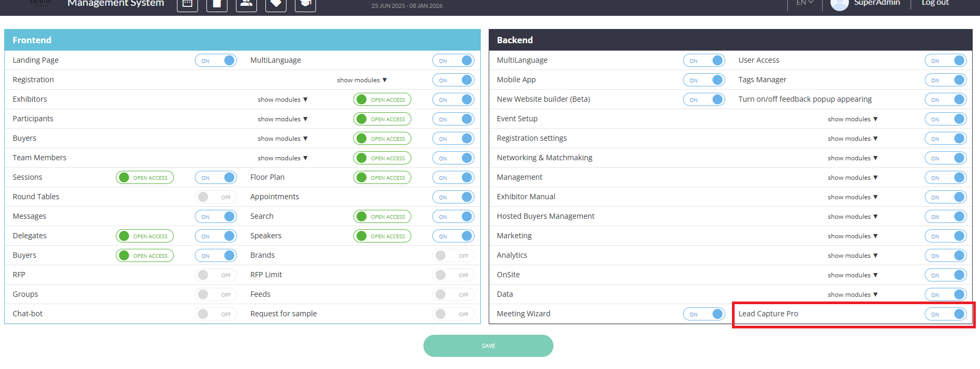Click the Backend panel header

(730, 40)
